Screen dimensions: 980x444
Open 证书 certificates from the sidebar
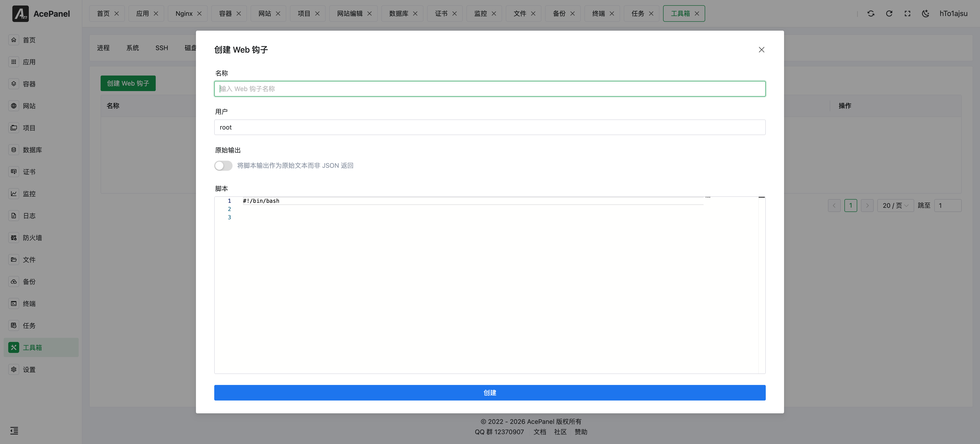point(29,171)
